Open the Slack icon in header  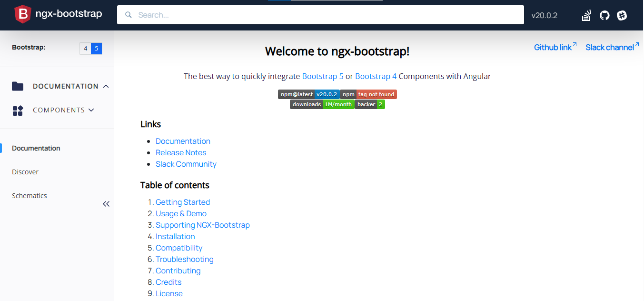click(x=622, y=15)
